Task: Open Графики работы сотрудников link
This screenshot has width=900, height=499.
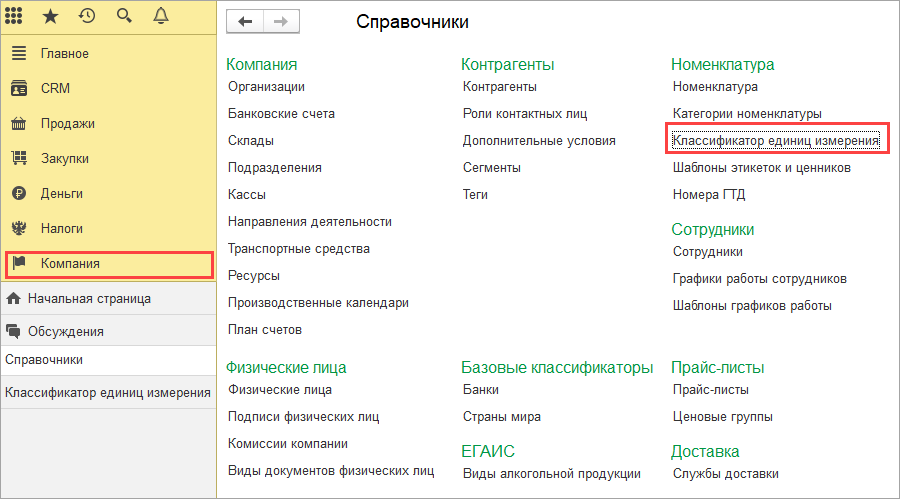Action: pos(759,278)
